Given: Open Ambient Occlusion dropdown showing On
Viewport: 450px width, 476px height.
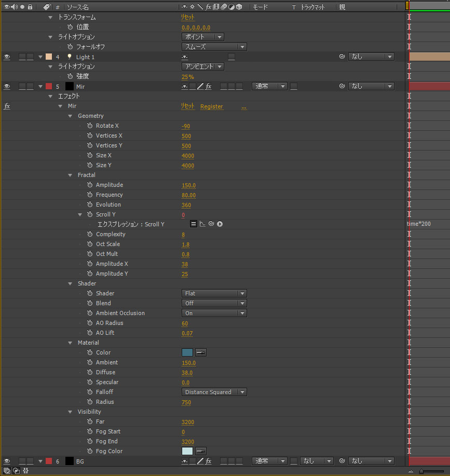Looking at the screenshot, I should click(x=214, y=313).
